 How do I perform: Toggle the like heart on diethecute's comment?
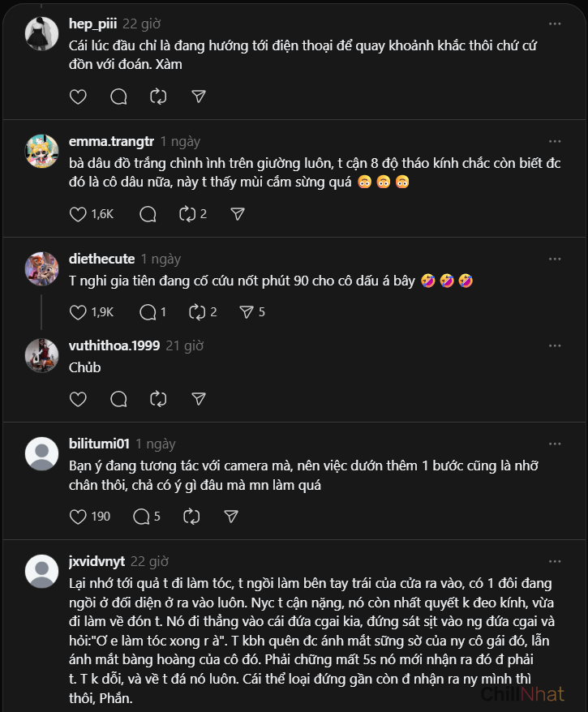coord(78,312)
